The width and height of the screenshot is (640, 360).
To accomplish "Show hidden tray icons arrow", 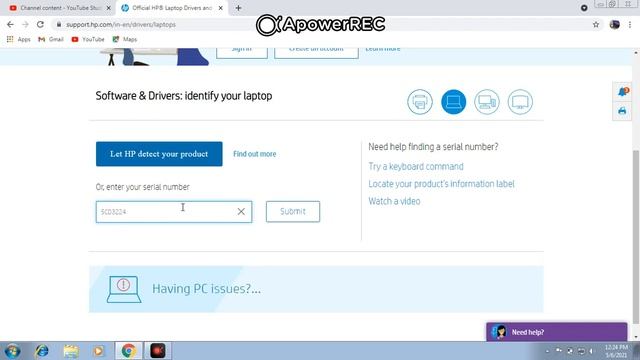I will point(547,351).
